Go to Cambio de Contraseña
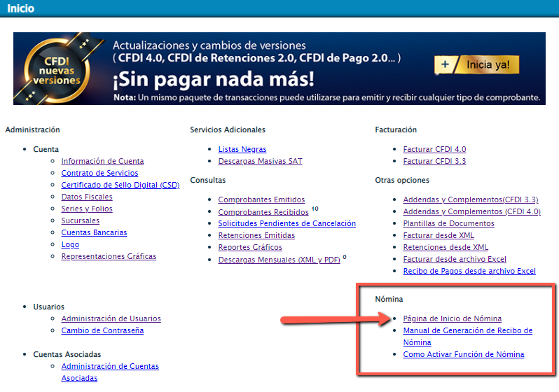Image resolution: width=559 pixels, height=392 pixels. (102, 330)
